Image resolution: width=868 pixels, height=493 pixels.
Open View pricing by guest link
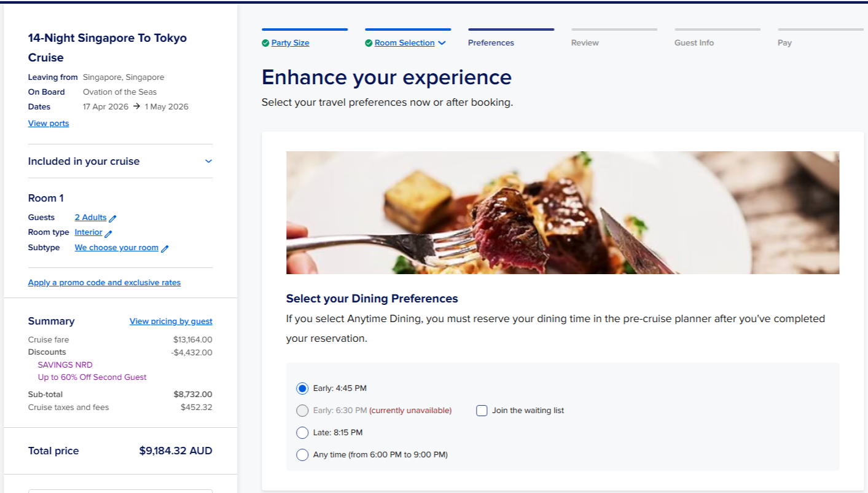pos(171,321)
